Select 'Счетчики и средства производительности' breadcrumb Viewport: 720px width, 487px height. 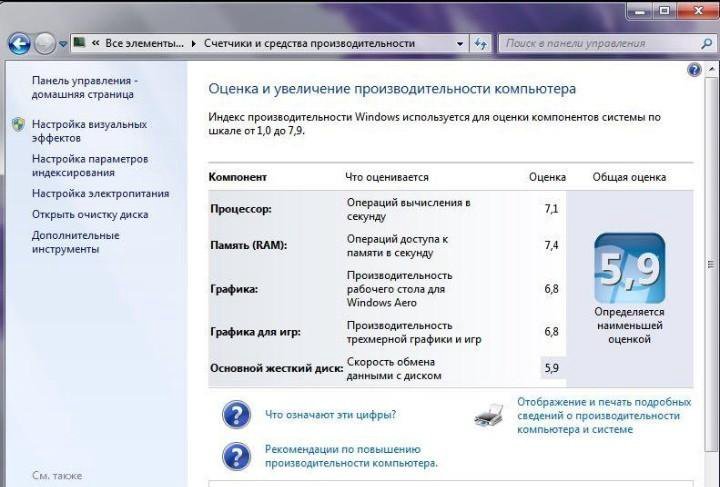tap(309, 44)
